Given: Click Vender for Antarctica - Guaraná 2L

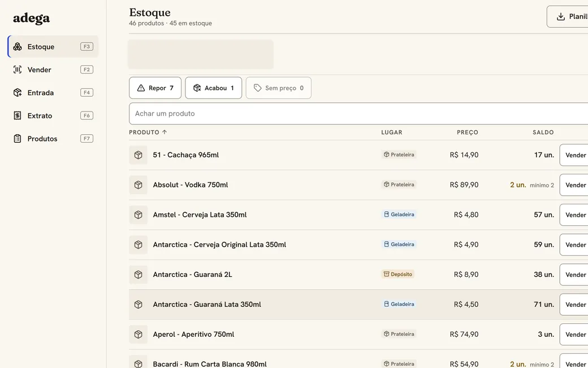Looking at the screenshot, I should click(574, 275).
